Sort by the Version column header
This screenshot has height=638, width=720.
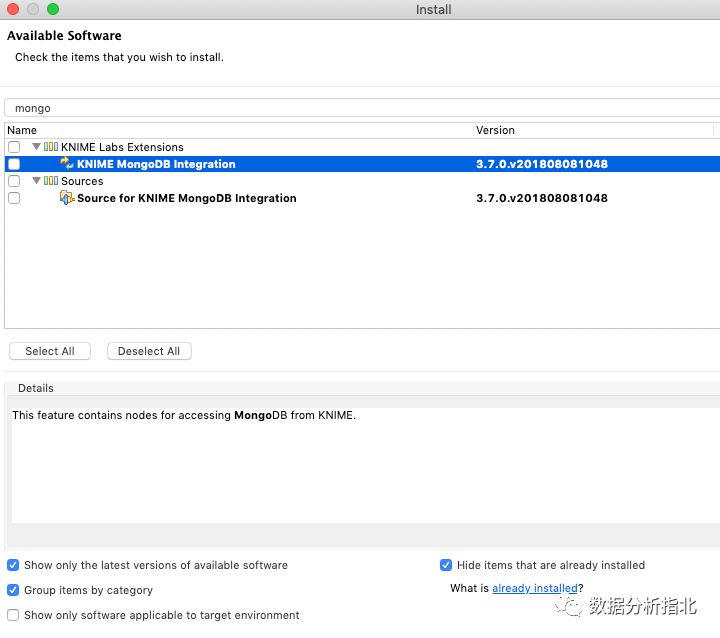pyautogui.click(x=593, y=130)
